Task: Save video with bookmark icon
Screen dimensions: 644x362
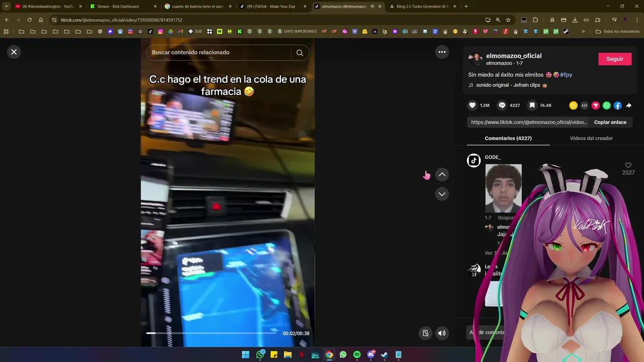Action: click(x=532, y=105)
